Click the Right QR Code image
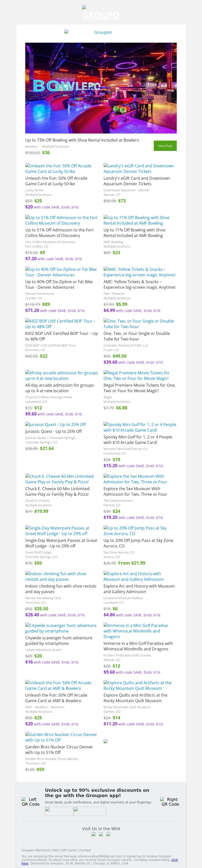Image resolution: width=202 pixels, height=868 pixels. click(170, 802)
